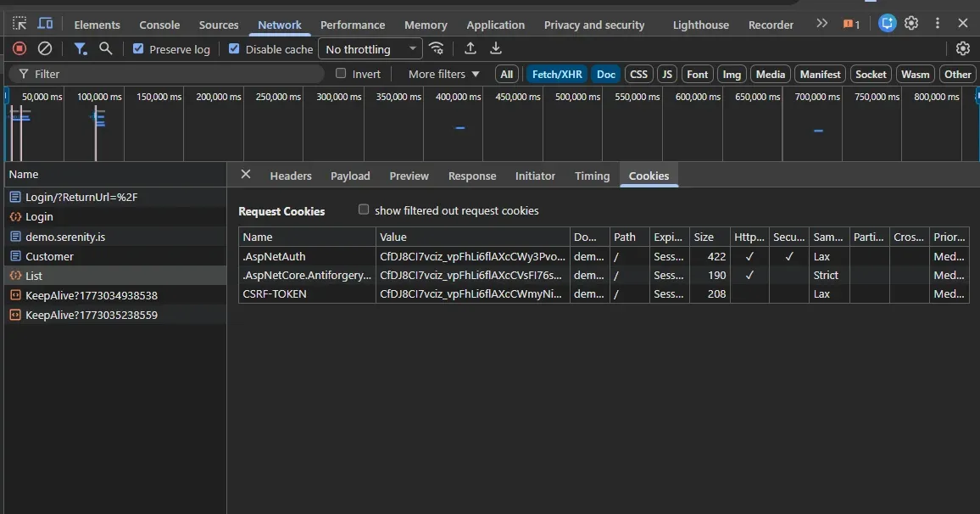The width and height of the screenshot is (980, 514).
Task: Activate the inspect element tool
Action: [x=19, y=25]
